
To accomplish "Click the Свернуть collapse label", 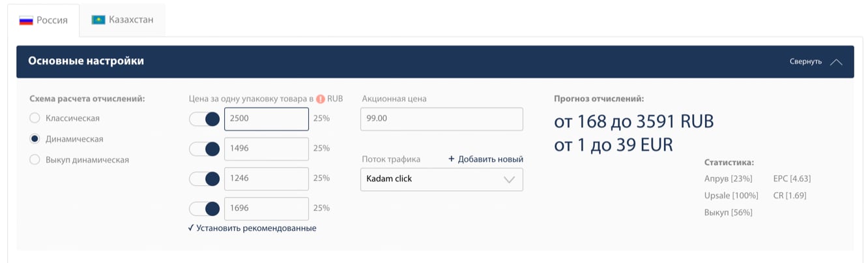I will [805, 61].
